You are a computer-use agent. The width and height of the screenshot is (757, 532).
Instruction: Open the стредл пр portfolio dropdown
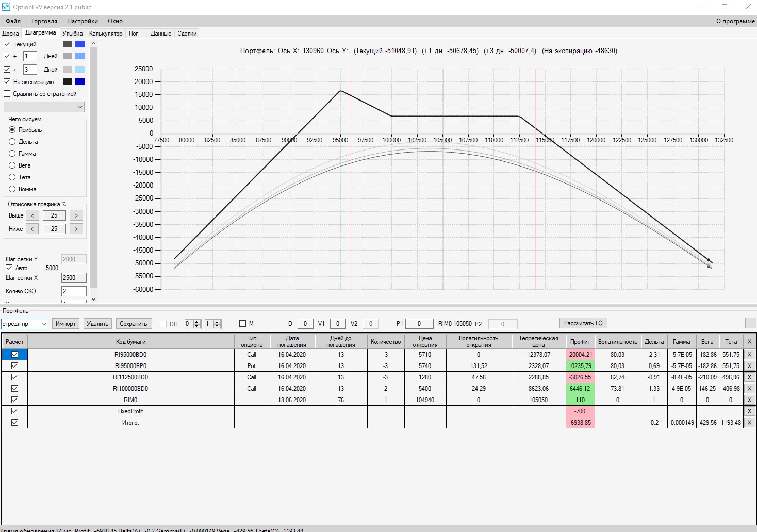pos(25,324)
